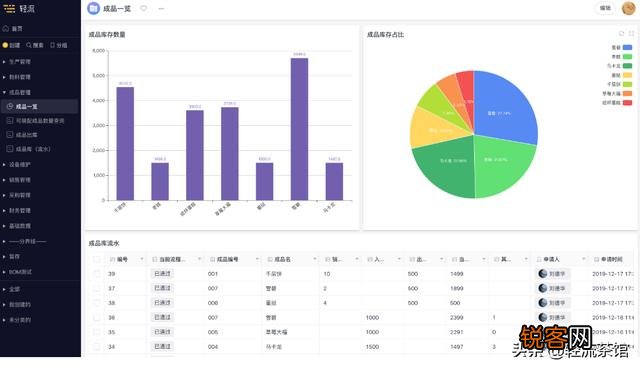Screen dimensions: 640x369
Task: Open the 暂存 section in the sidebar
Action: pyautogui.click(x=14, y=256)
